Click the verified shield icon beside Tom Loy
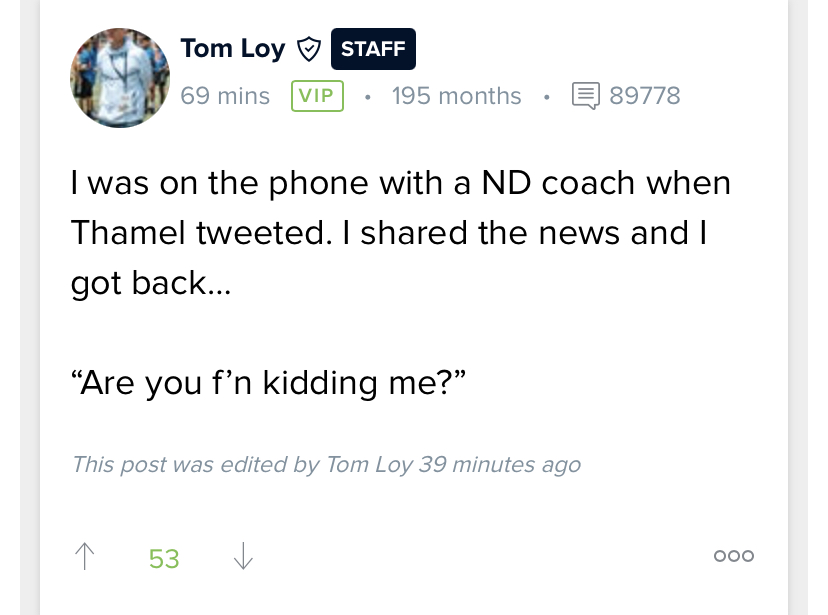 point(309,48)
